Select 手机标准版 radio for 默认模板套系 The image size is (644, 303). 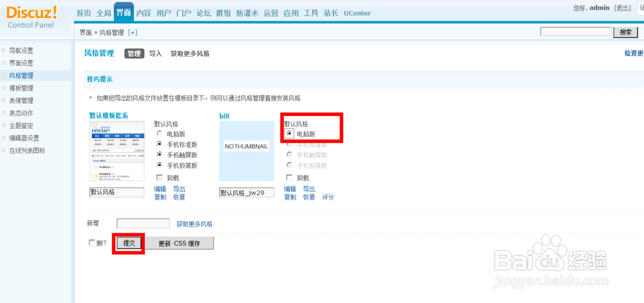[159, 144]
